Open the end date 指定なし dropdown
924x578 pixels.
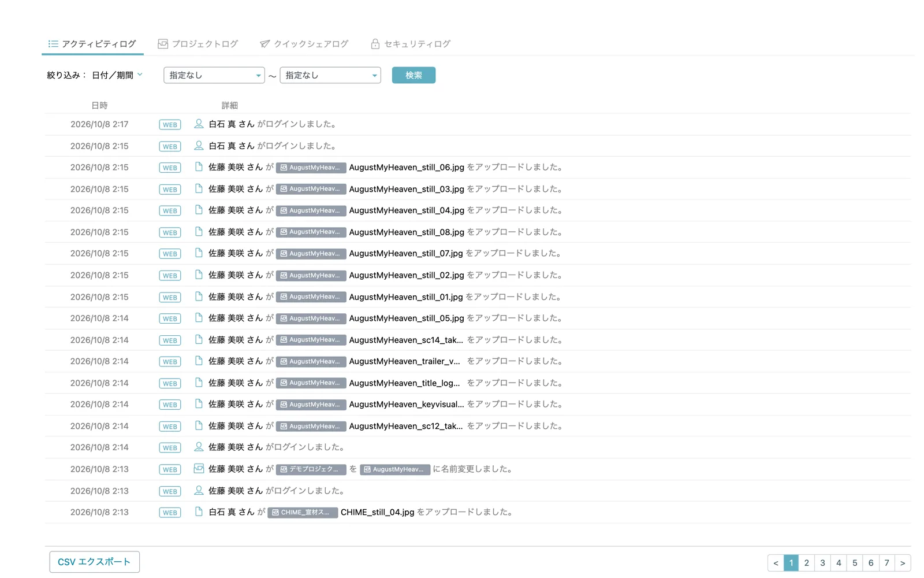330,75
